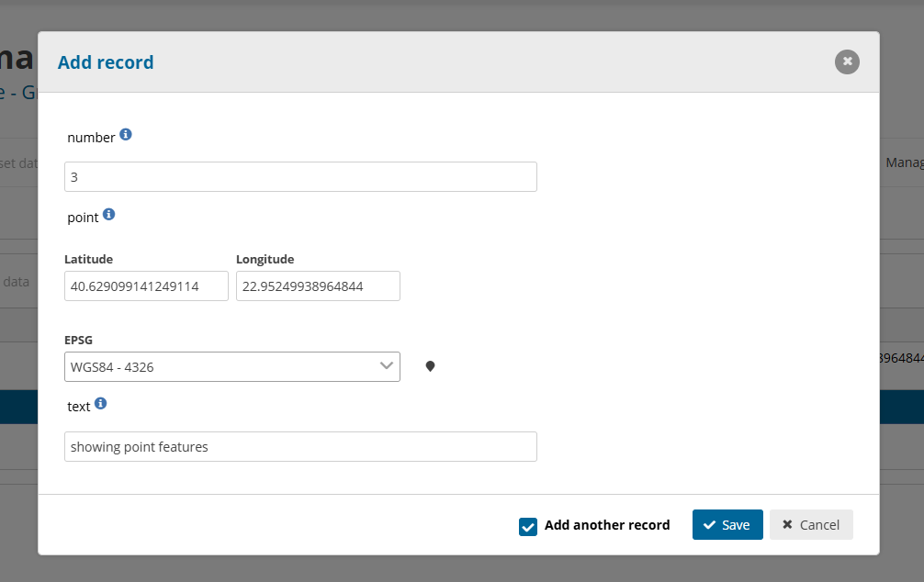Select the 'showing point features' text input
Viewport: 924px width, 582px height.
300,447
